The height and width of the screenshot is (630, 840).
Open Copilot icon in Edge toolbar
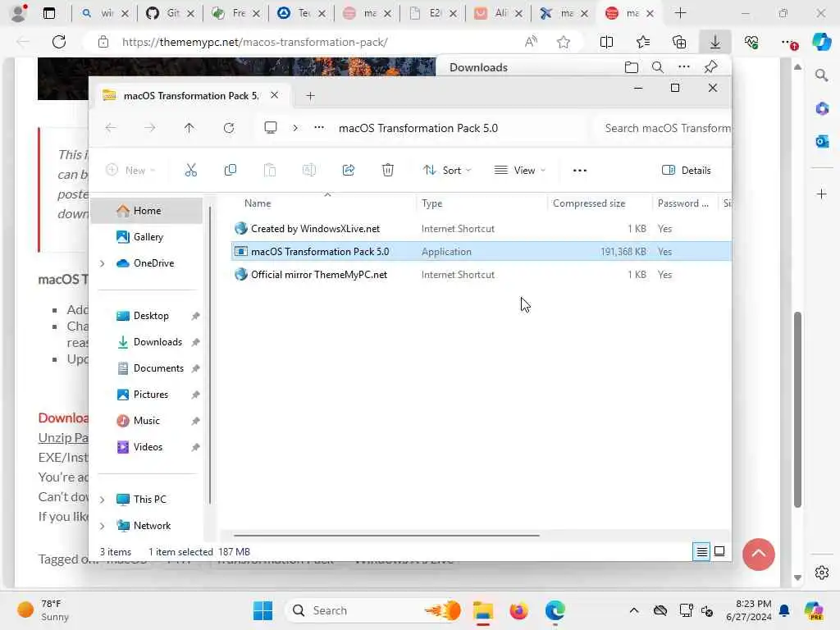pos(821,42)
